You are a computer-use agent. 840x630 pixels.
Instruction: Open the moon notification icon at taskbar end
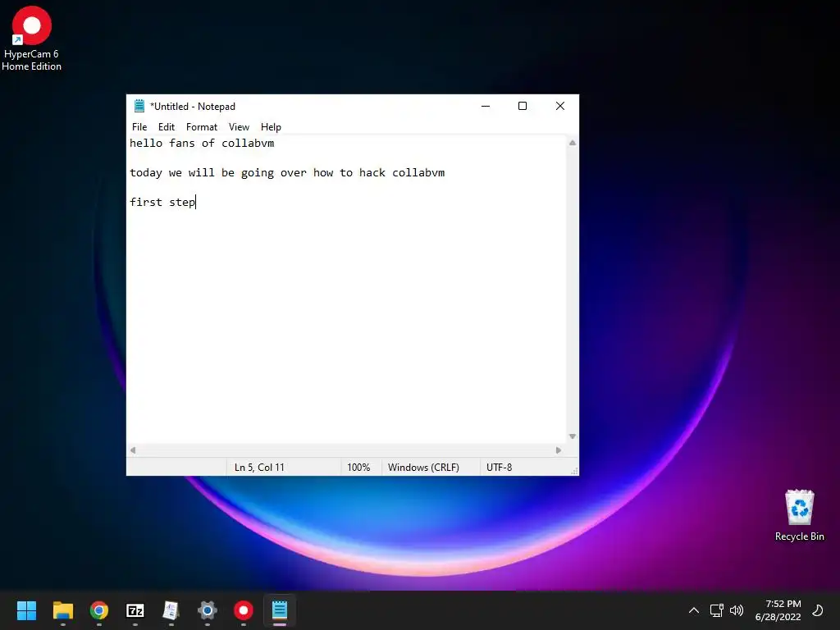[x=818, y=610]
